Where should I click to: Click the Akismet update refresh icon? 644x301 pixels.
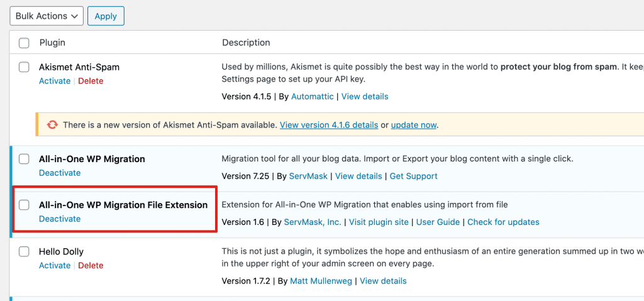click(x=52, y=125)
